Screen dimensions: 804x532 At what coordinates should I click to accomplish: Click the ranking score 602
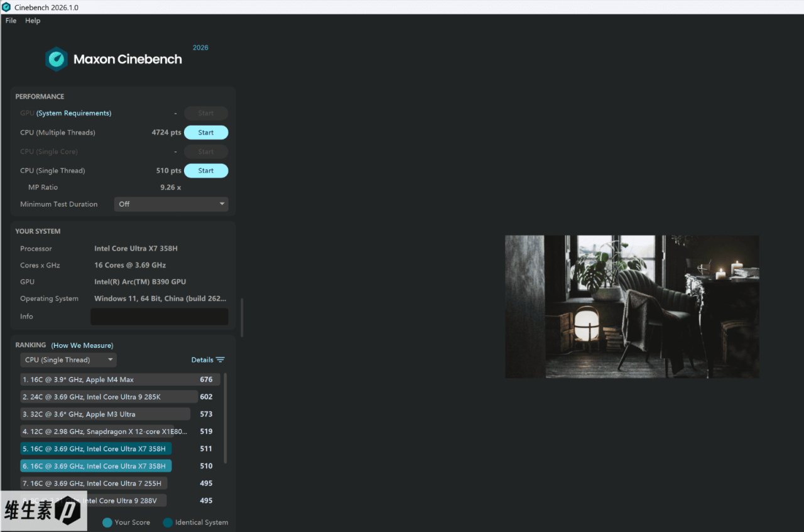click(206, 397)
